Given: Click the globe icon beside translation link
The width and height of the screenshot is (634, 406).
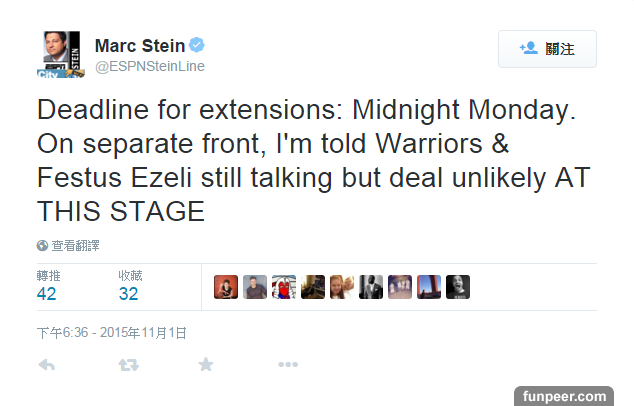Looking at the screenshot, I should (x=42, y=245).
